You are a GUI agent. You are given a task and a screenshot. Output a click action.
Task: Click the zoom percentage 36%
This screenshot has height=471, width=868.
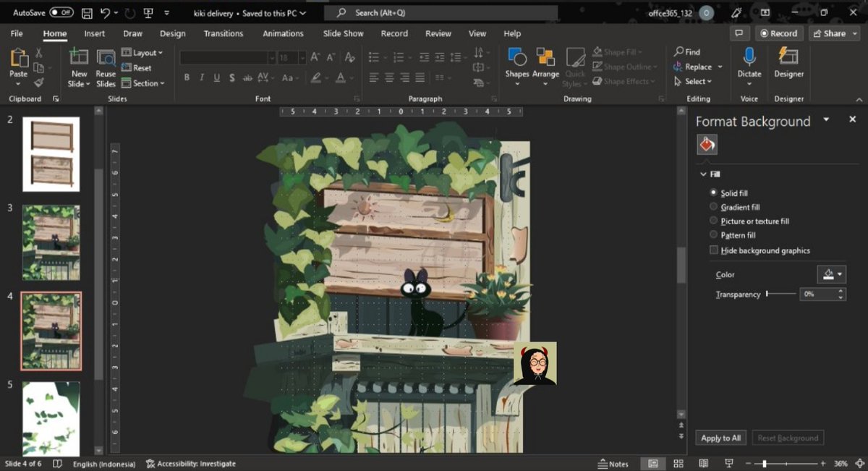[841, 464]
